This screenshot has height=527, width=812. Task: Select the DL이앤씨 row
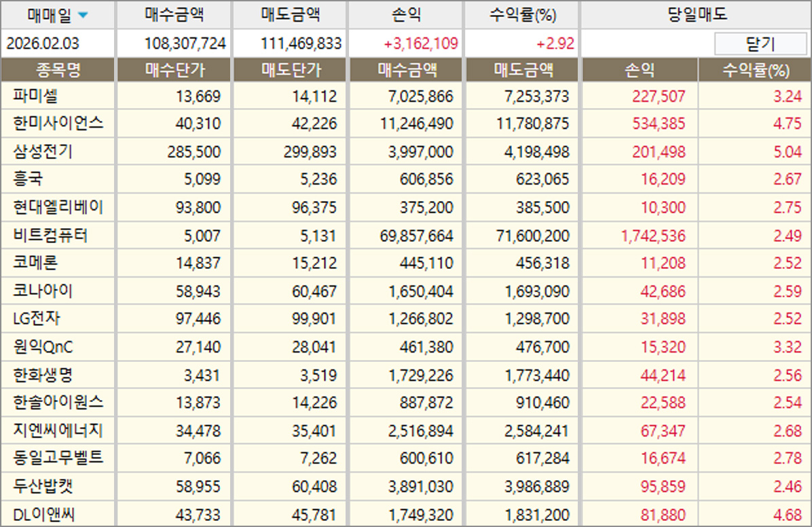pos(43,515)
